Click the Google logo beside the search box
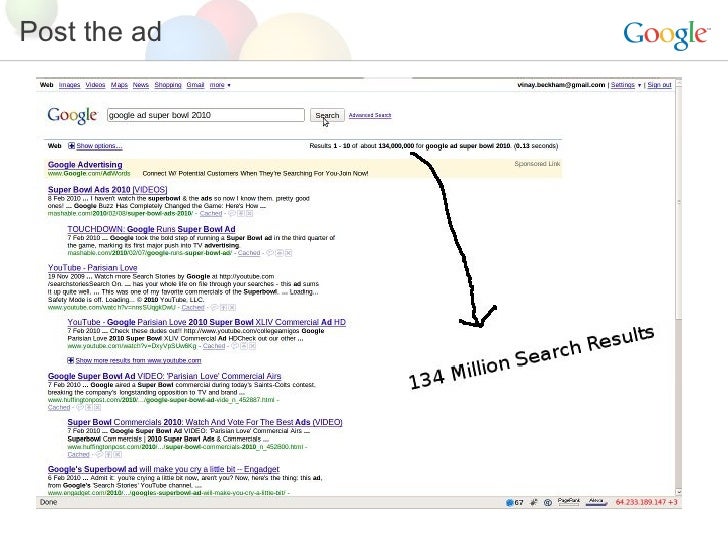The height and width of the screenshot is (546, 728). tap(72, 115)
